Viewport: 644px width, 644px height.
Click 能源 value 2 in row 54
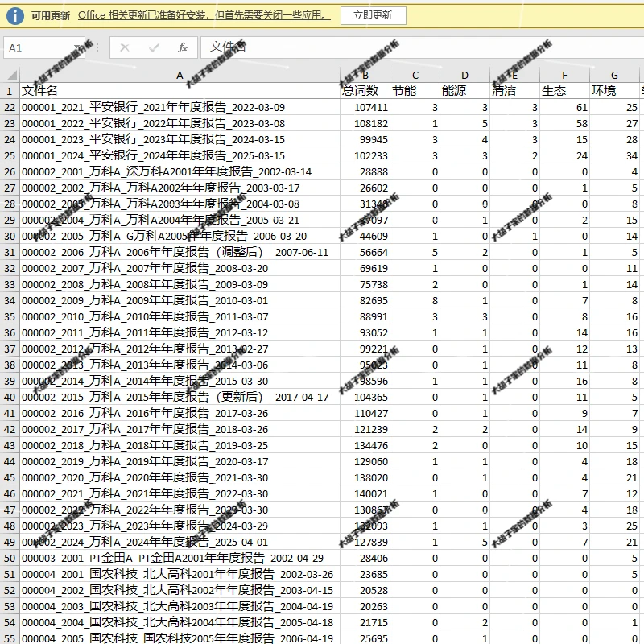click(465, 622)
